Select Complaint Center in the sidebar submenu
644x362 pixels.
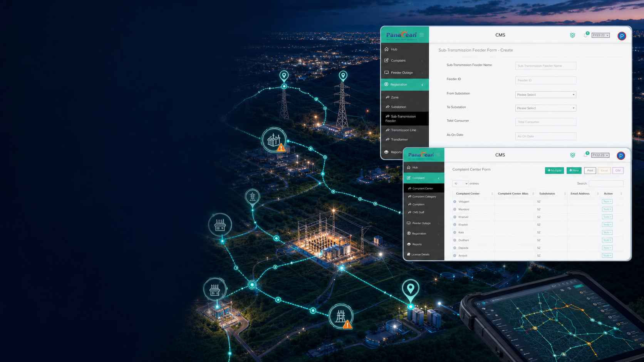coord(424,189)
